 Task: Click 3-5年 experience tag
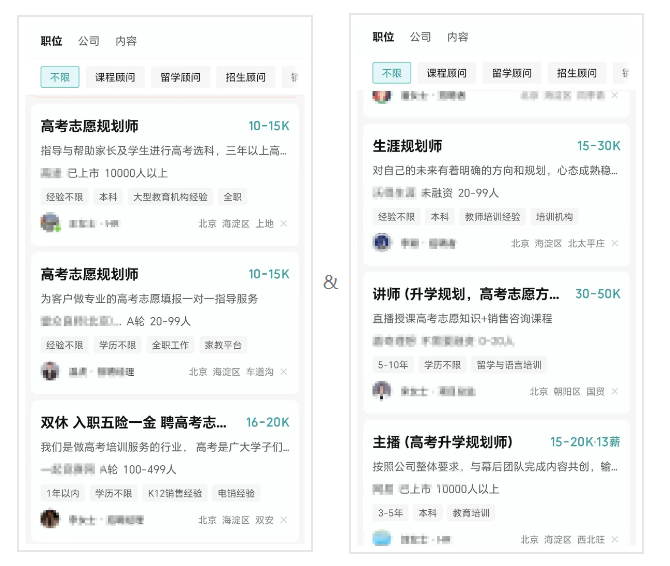[x=390, y=513]
